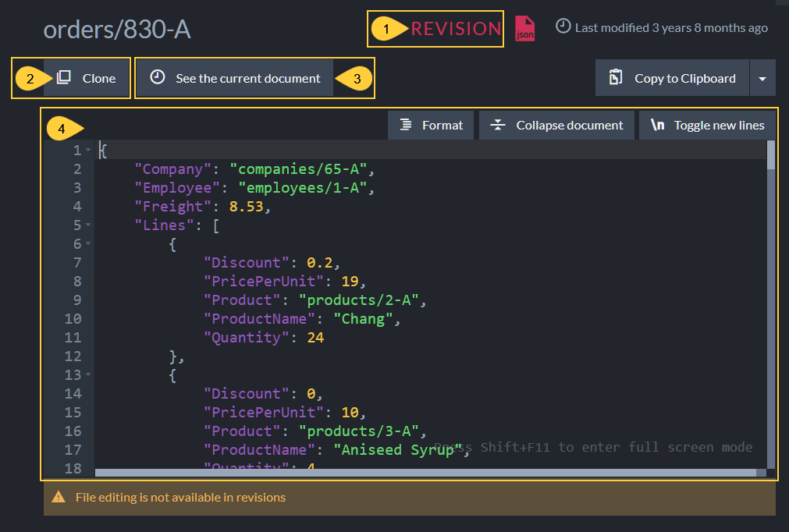Click the vertical scrollbar thumb of the editor

pos(771,155)
